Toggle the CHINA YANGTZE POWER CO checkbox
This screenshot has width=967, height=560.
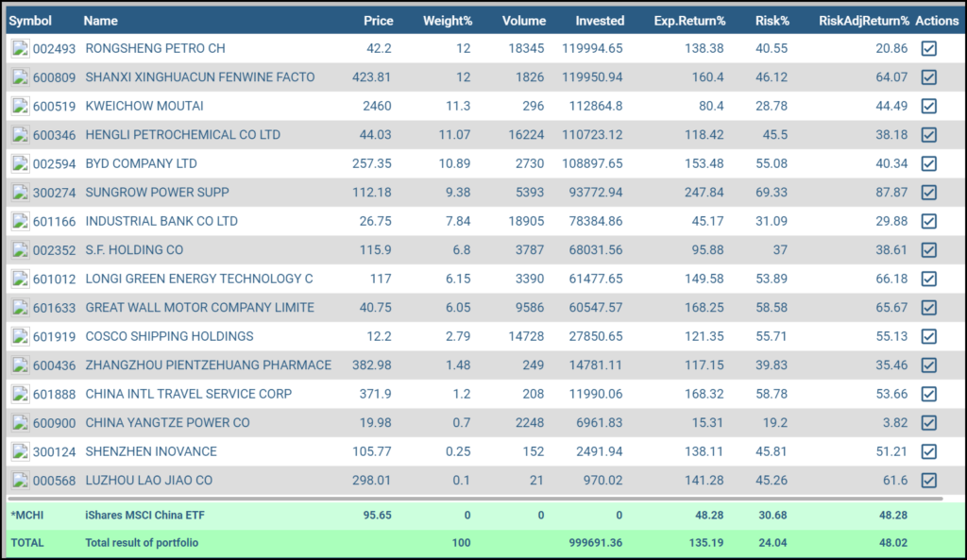coord(929,422)
